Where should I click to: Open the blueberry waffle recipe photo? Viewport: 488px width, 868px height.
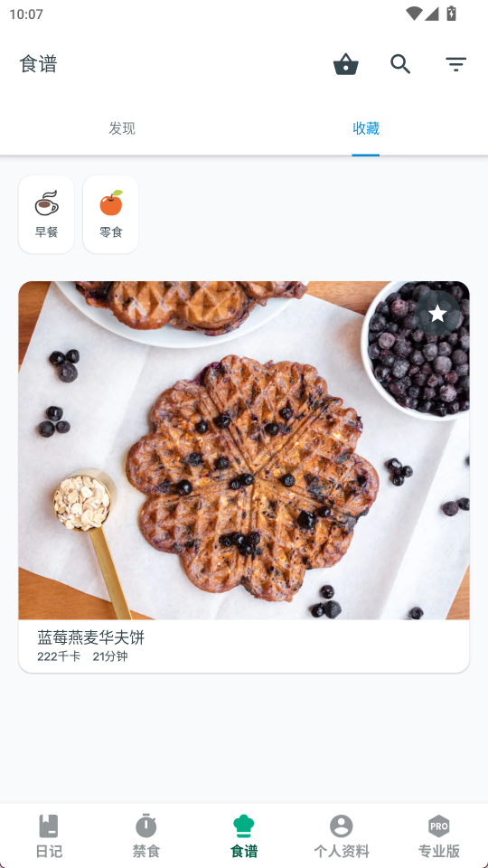[244, 450]
